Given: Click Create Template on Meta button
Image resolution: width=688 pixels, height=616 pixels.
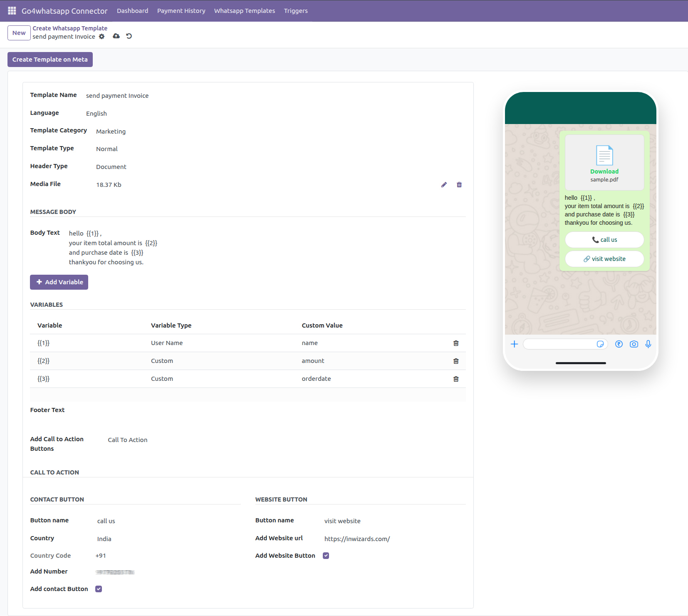Looking at the screenshot, I should (x=50, y=60).
